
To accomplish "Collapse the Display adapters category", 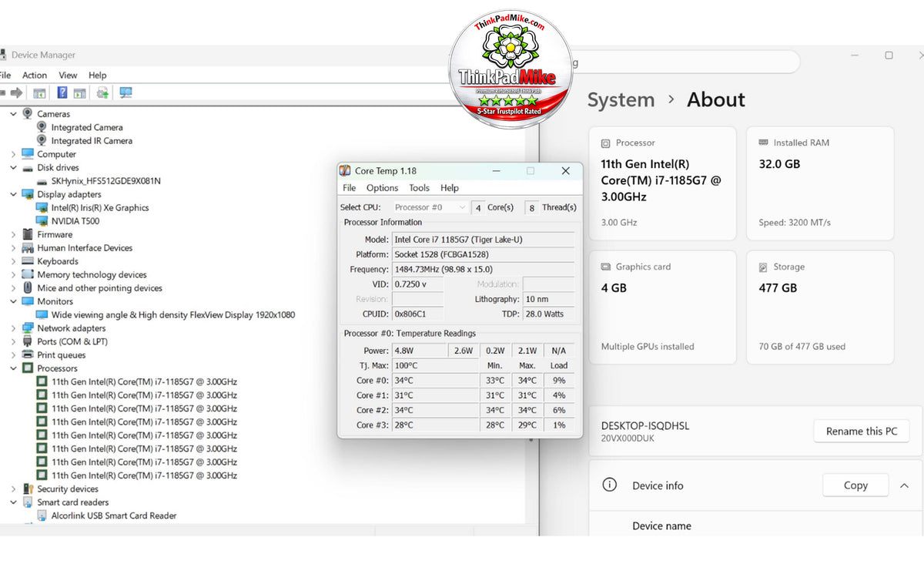I will [x=13, y=194].
